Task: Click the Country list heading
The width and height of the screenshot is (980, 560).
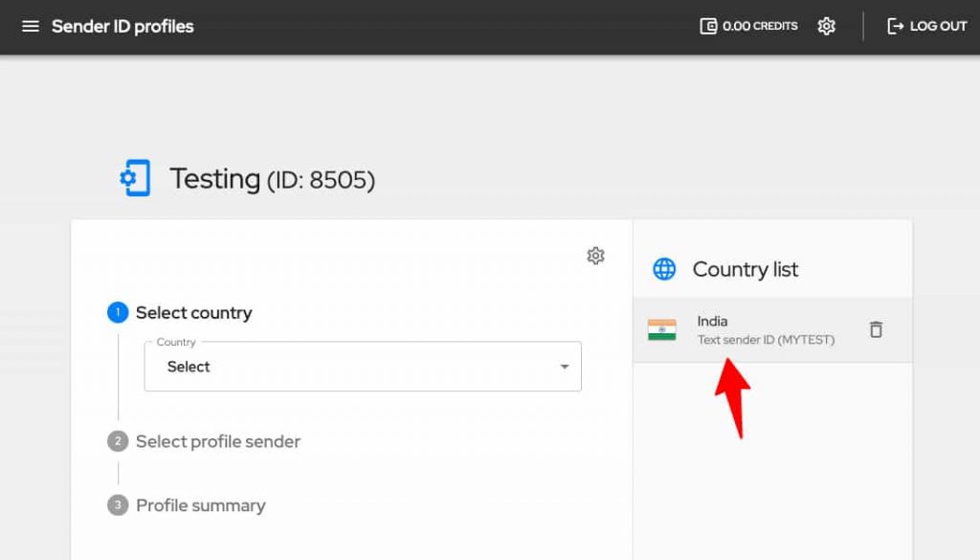Action: (745, 269)
